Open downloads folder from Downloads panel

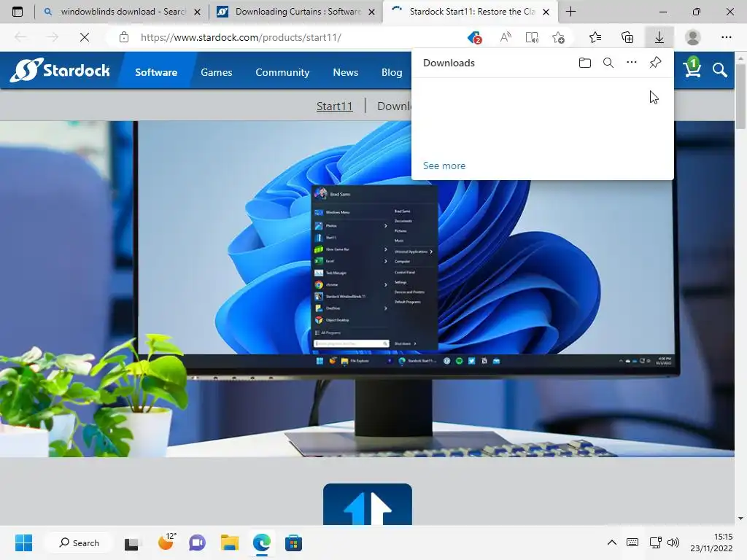coord(585,63)
